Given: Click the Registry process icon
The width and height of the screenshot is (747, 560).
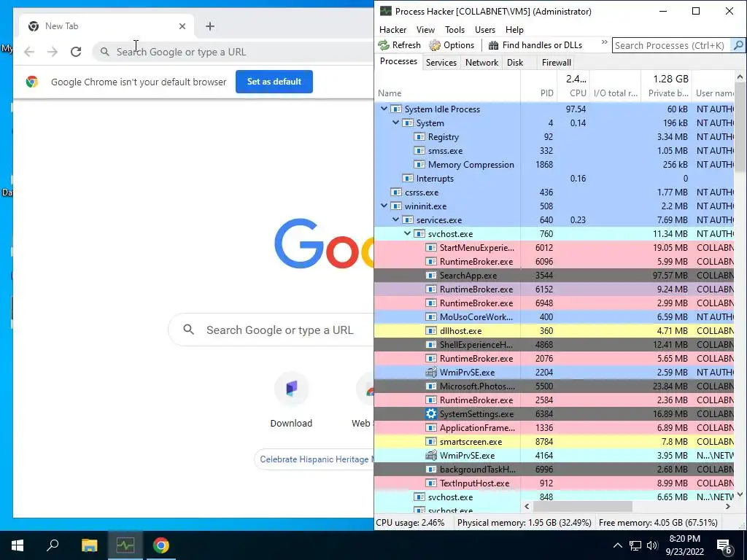Looking at the screenshot, I should (x=419, y=136).
